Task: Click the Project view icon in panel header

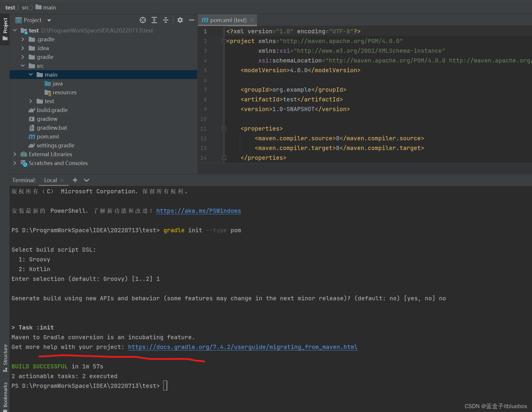Action: tap(19, 20)
